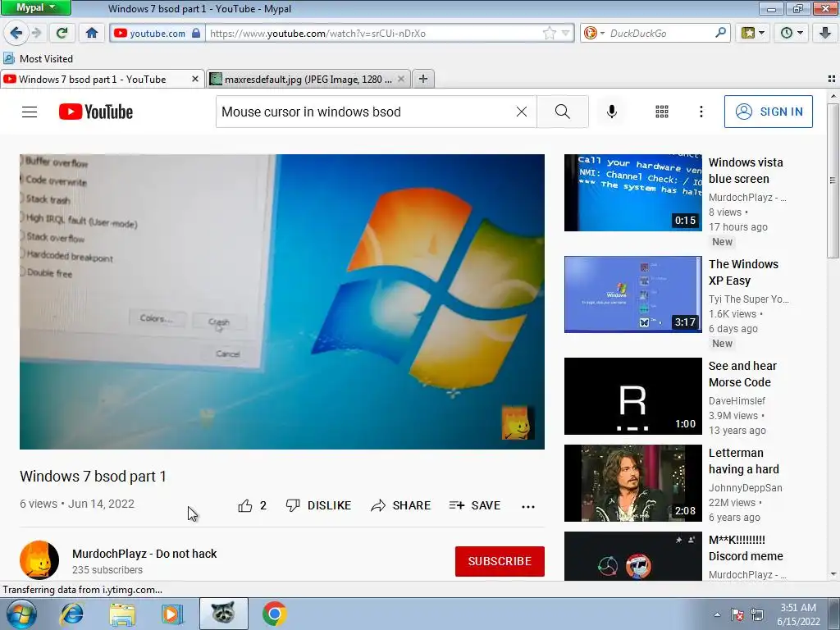
Task: Click the Mypal raccoon taskbar icon
Action: click(x=223, y=614)
